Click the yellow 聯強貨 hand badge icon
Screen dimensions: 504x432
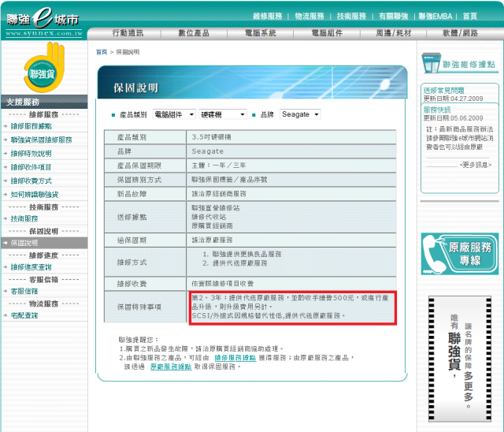(x=44, y=68)
